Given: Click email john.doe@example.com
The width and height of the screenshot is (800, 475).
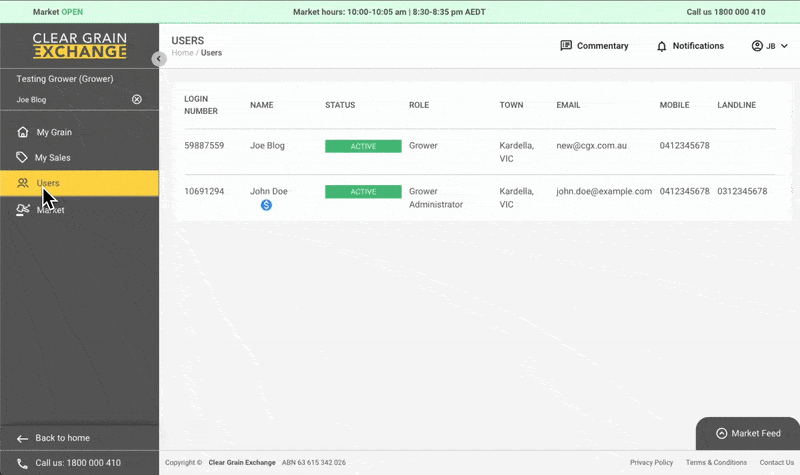Looking at the screenshot, I should click(604, 191).
